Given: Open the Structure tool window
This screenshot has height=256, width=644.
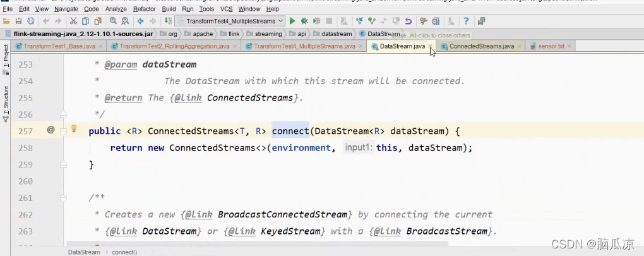Looking at the screenshot, I should pyautogui.click(x=6, y=103).
